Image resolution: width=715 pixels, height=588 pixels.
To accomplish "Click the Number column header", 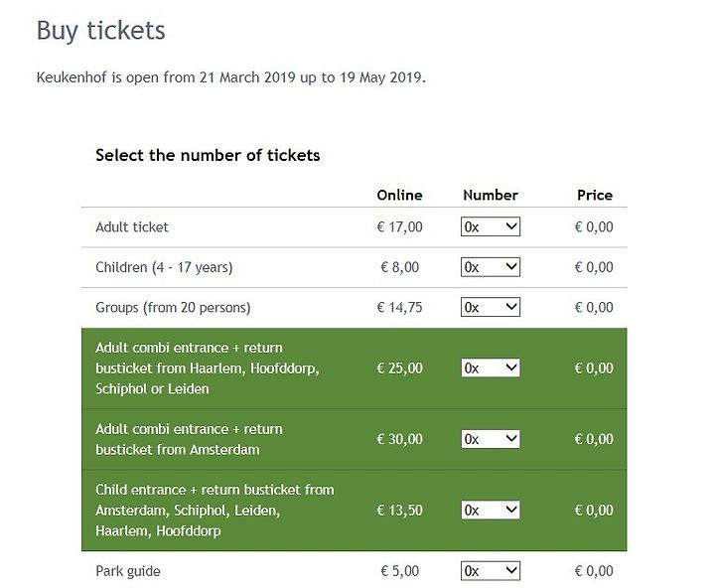I will click(491, 196).
